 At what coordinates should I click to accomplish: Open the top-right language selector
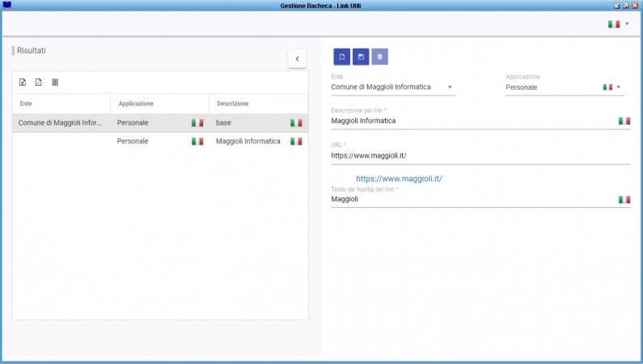(619, 24)
